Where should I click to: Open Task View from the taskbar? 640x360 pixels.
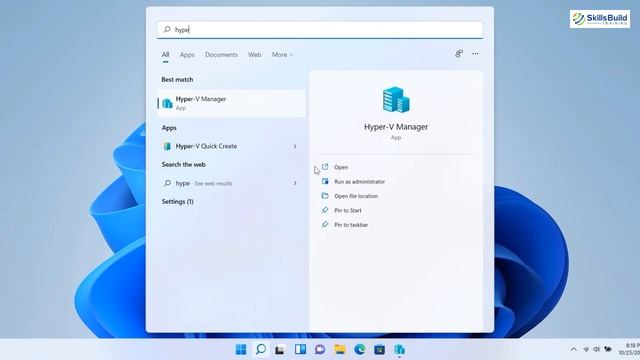coord(280,350)
